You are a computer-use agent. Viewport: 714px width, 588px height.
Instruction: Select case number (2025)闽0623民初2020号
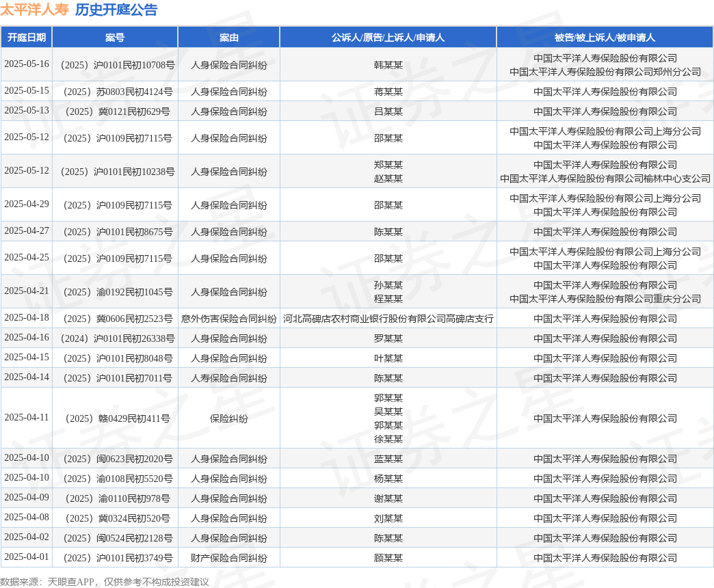118,459
